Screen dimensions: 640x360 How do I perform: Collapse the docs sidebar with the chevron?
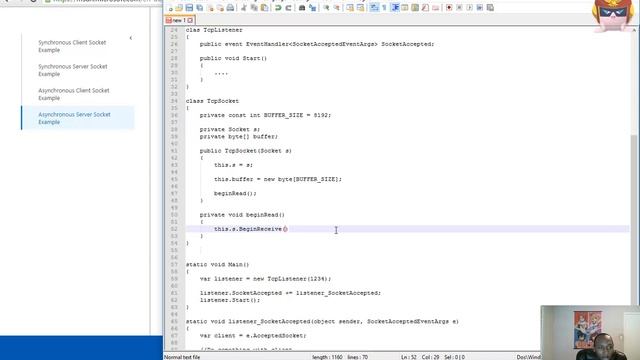(131, 38)
